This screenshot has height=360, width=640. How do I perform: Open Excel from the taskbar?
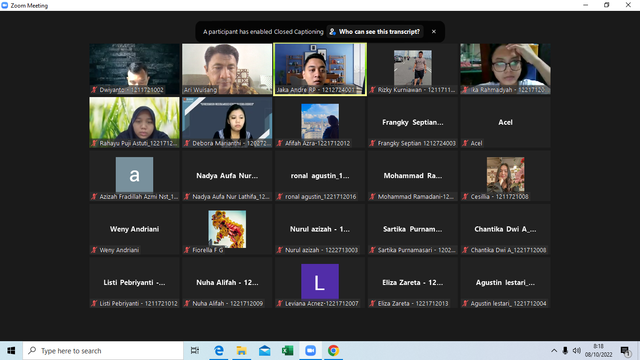287,351
